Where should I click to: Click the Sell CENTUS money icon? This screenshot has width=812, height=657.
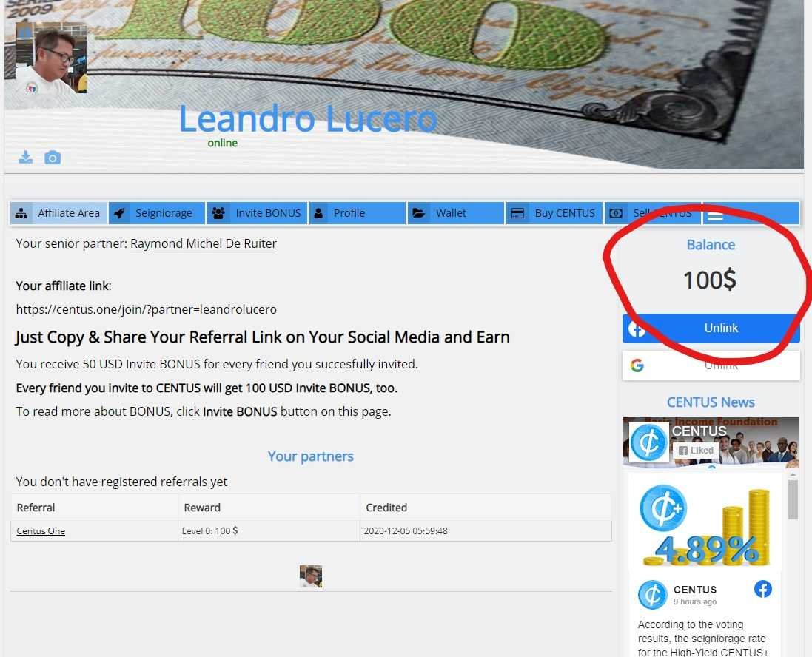(x=616, y=213)
